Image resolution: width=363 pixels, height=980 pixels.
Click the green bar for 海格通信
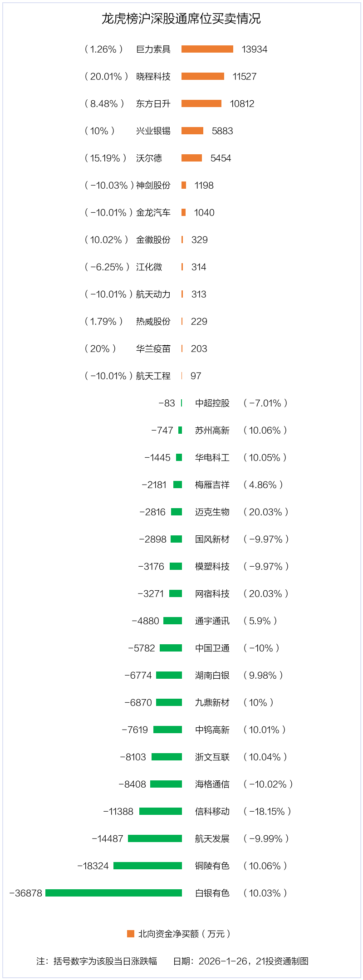tap(166, 784)
